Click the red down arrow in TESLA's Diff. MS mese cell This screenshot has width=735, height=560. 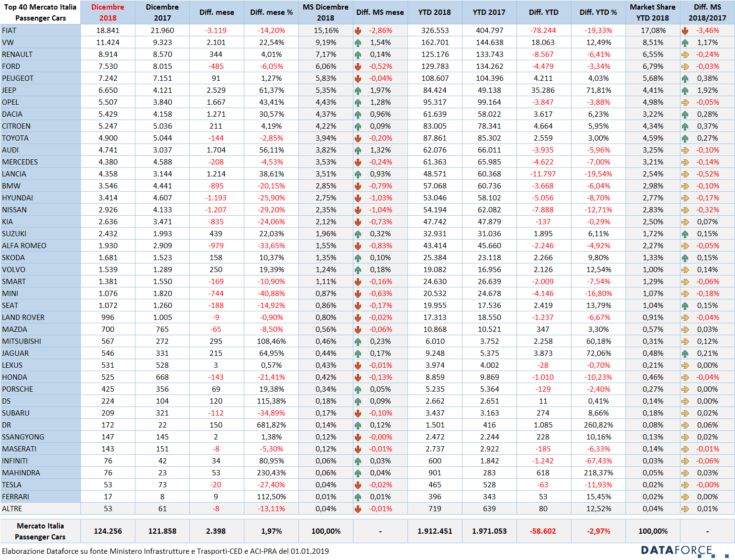click(x=358, y=485)
